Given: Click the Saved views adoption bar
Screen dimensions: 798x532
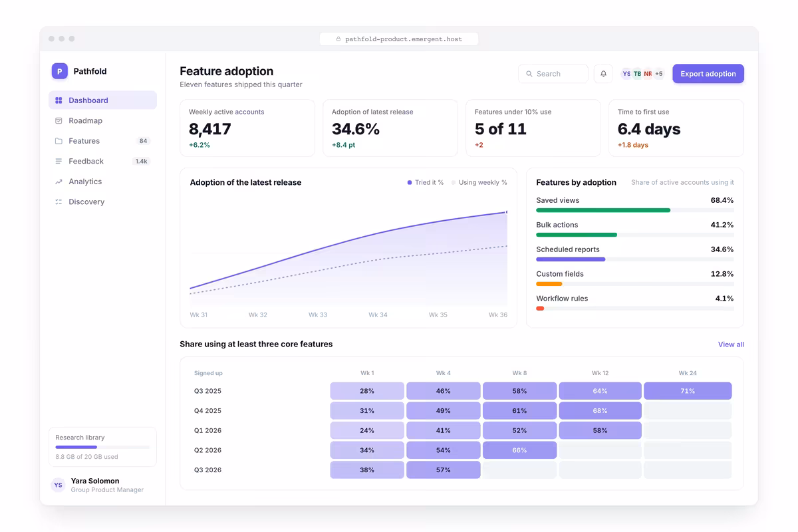Looking at the screenshot, I should point(635,210).
